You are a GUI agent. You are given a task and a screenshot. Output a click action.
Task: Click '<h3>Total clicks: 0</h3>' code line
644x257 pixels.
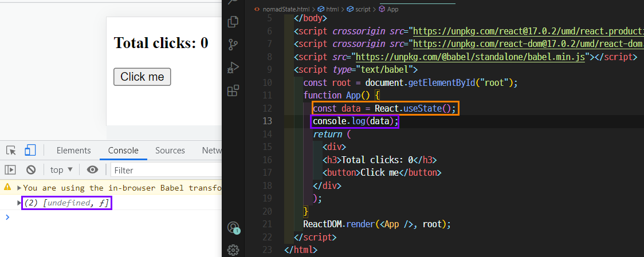[x=380, y=160]
